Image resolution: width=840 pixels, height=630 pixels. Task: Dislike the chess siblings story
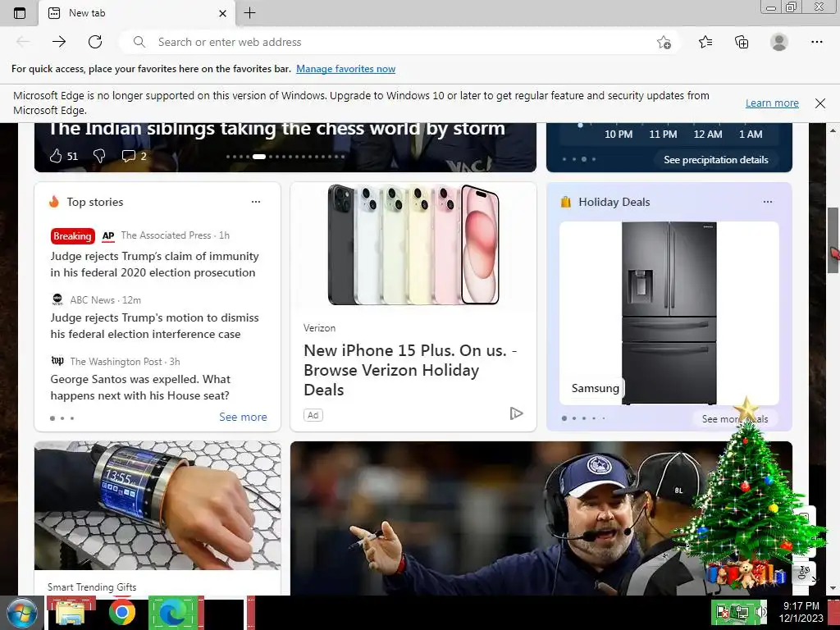(99, 156)
